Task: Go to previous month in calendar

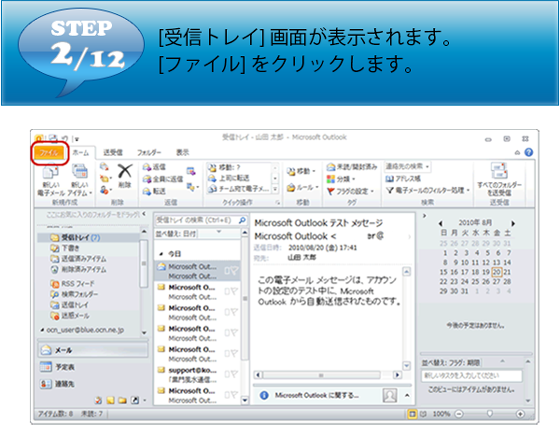Action: (441, 223)
